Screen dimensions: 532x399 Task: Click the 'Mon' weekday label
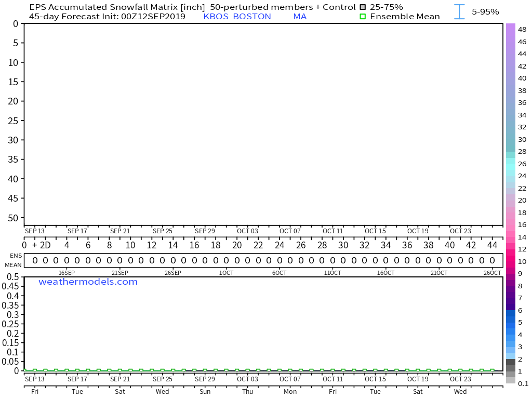click(290, 392)
